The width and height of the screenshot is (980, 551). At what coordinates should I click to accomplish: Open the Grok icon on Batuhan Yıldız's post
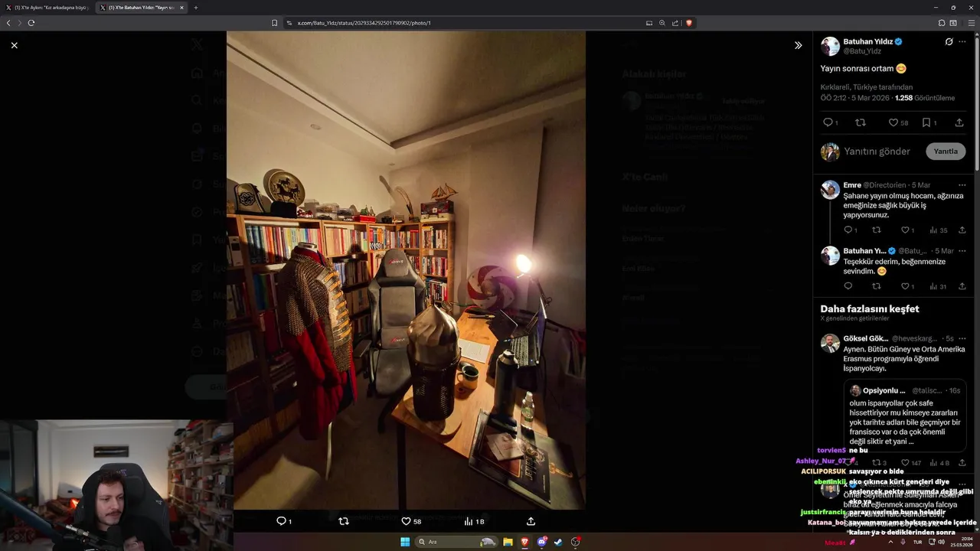pyautogui.click(x=949, y=41)
